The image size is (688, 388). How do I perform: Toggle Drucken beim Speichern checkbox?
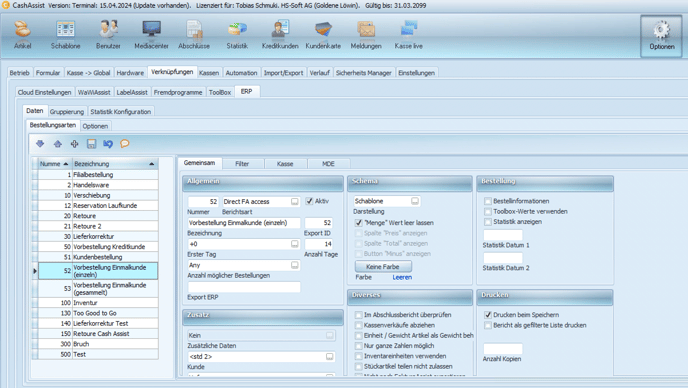click(487, 315)
